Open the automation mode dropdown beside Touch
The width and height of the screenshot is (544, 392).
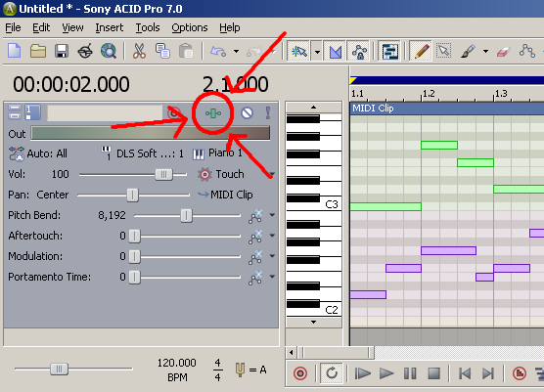click(x=272, y=174)
